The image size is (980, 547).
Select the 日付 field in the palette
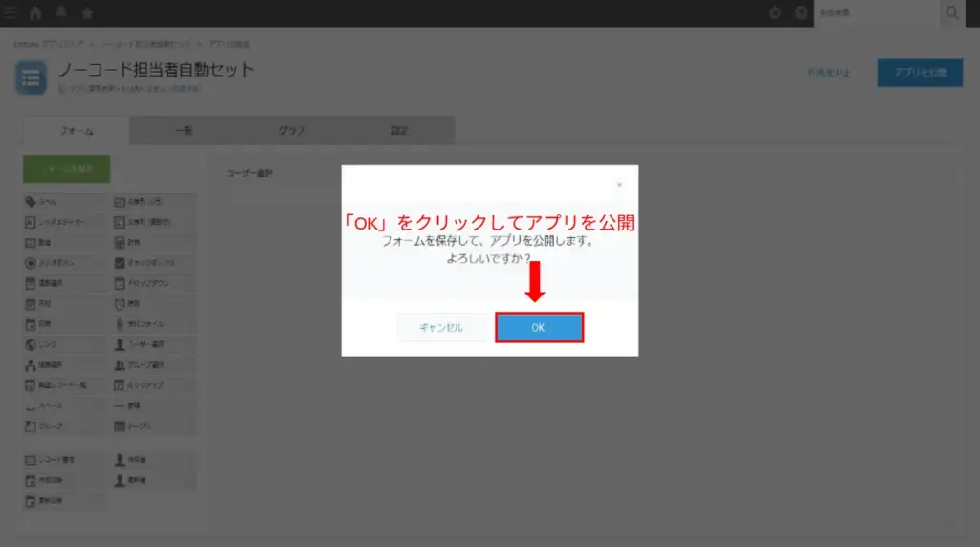[x=65, y=304]
